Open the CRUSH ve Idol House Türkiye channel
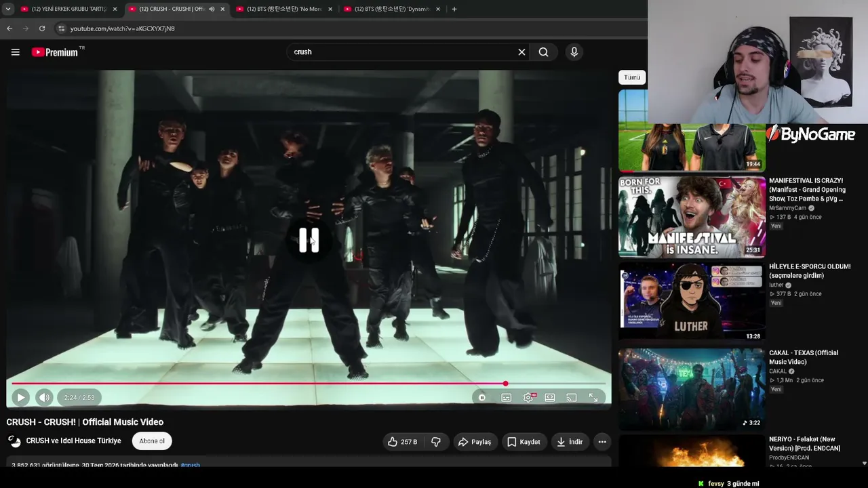The image size is (868, 488). pyautogui.click(x=73, y=441)
